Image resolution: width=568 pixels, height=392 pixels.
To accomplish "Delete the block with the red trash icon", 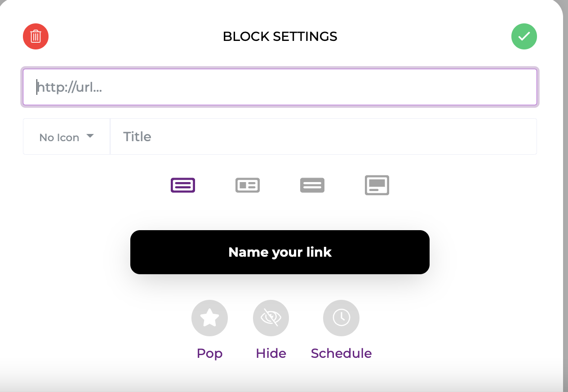I will (x=36, y=36).
